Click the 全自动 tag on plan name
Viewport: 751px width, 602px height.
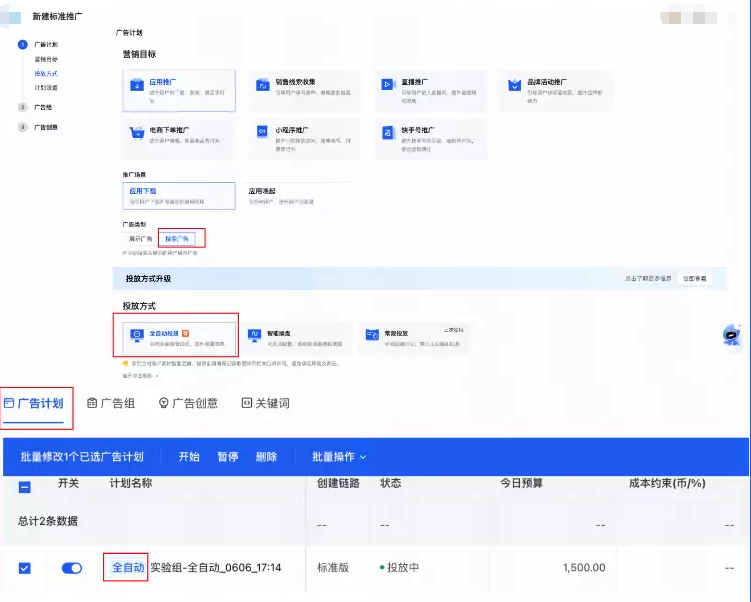[127, 568]
